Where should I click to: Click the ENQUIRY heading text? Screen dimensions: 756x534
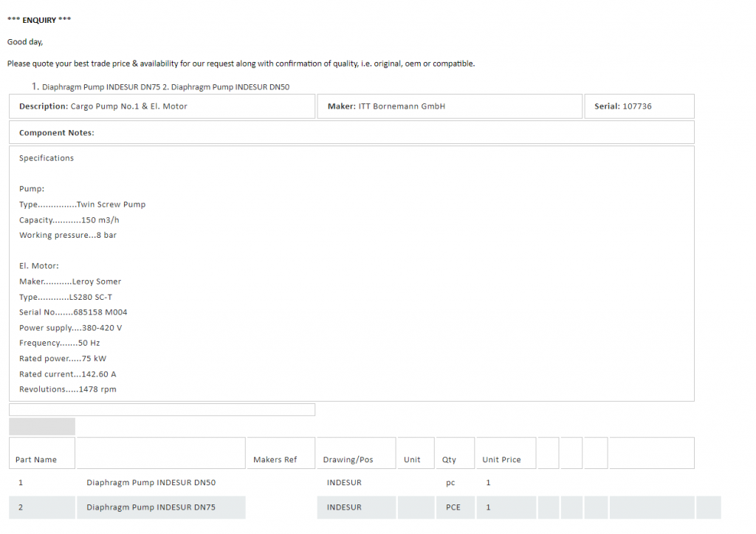tap(39, 20)
